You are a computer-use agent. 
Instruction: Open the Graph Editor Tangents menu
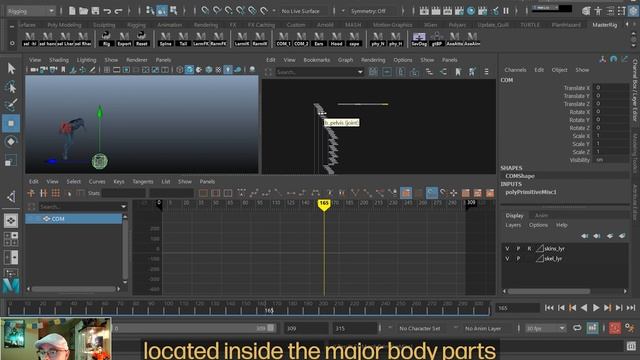[143, 182]
